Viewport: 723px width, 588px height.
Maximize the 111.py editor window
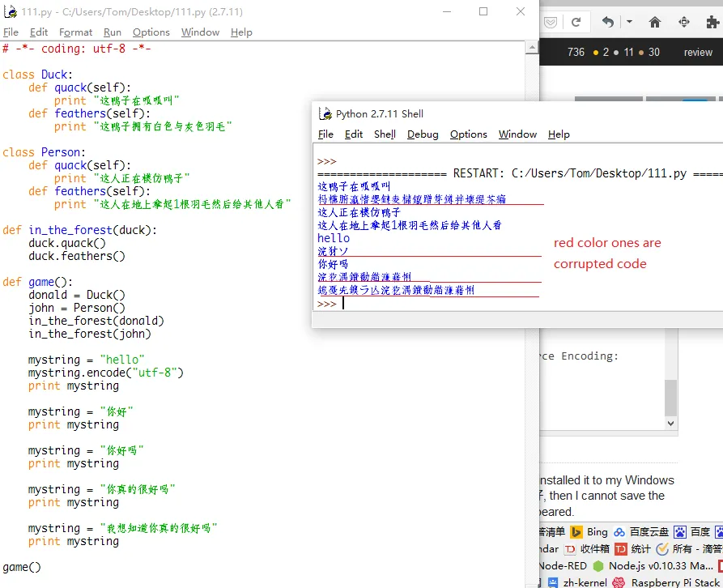click(483, 11)
